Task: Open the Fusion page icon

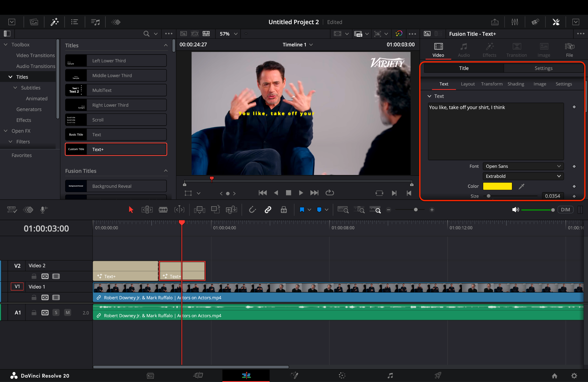Action: (294, 375)
